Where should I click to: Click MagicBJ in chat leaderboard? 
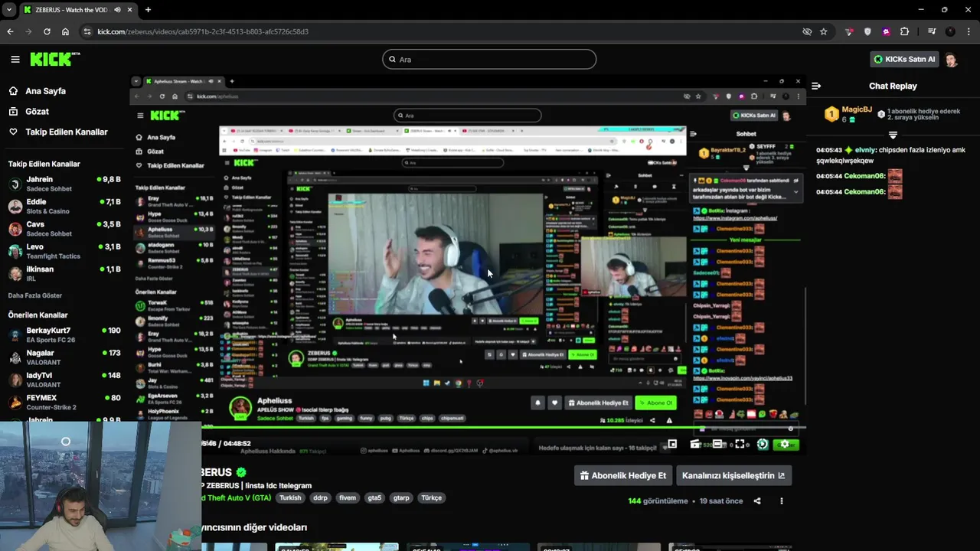pyautogui.click(x=857, y=109)
